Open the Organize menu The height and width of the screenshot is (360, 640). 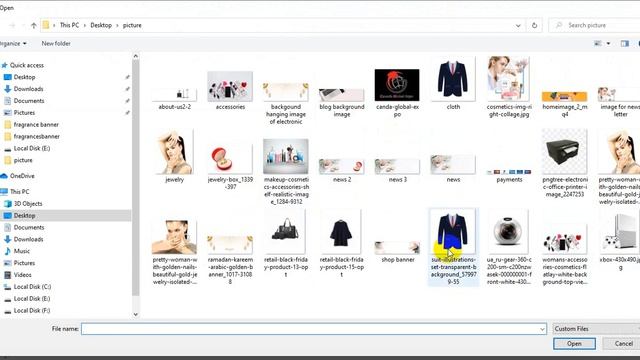click(13, 43)
